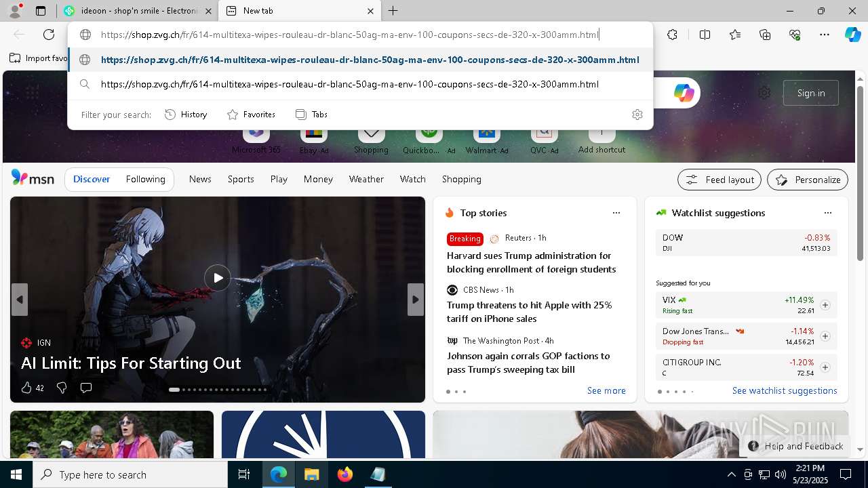Image resolution: width=868 pixels, height=488 pixels.
Task: Open address bar search settings gear
Action: (637, 115)
